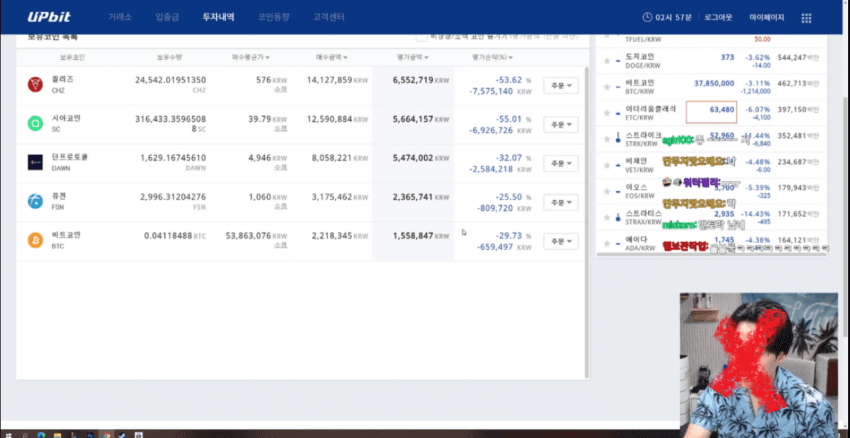Viewport: 850px width, 438px height.
Task: Open the apps grid icon in header
Action: (x=806, y=18)
